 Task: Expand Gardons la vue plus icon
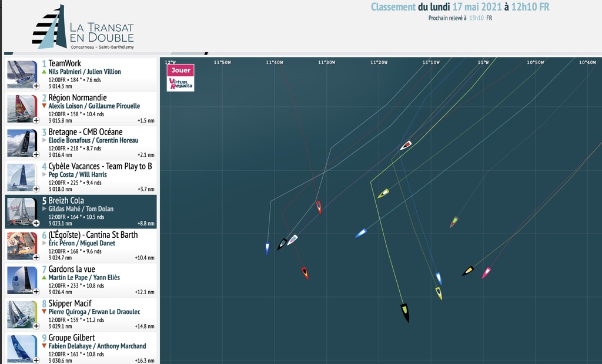(x=36, y=292)
